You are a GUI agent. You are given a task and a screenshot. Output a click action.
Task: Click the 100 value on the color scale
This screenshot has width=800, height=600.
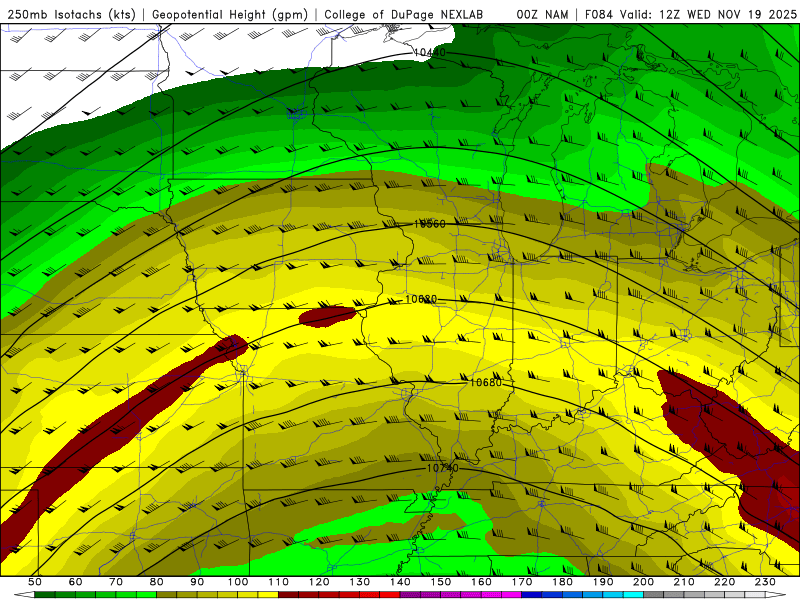coord(238,582)
